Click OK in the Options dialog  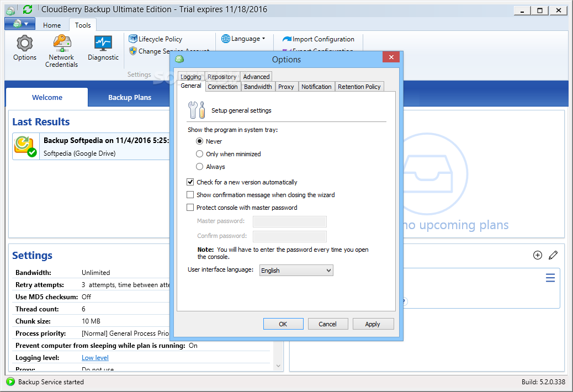283,324
